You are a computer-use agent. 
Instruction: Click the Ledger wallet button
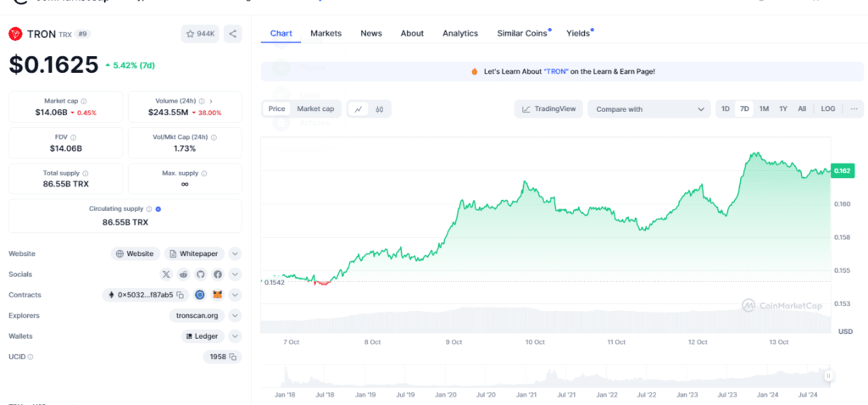(x=203, y=336)
